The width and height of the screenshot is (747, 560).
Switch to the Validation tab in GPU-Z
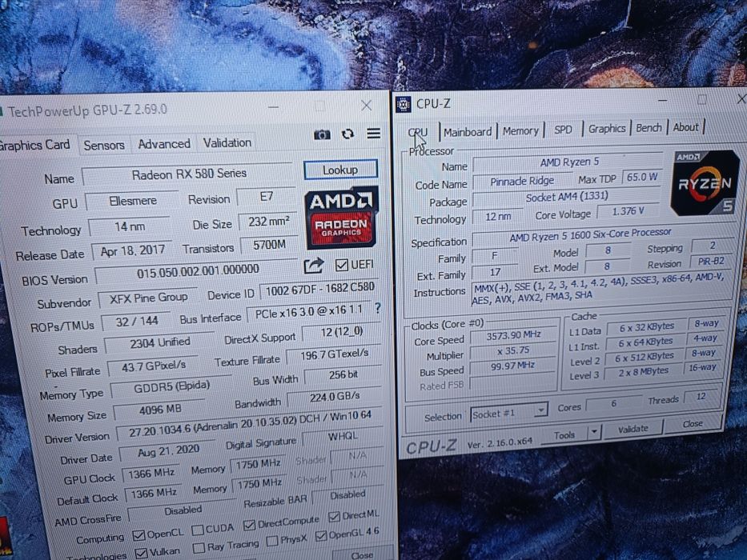[227, 142]
